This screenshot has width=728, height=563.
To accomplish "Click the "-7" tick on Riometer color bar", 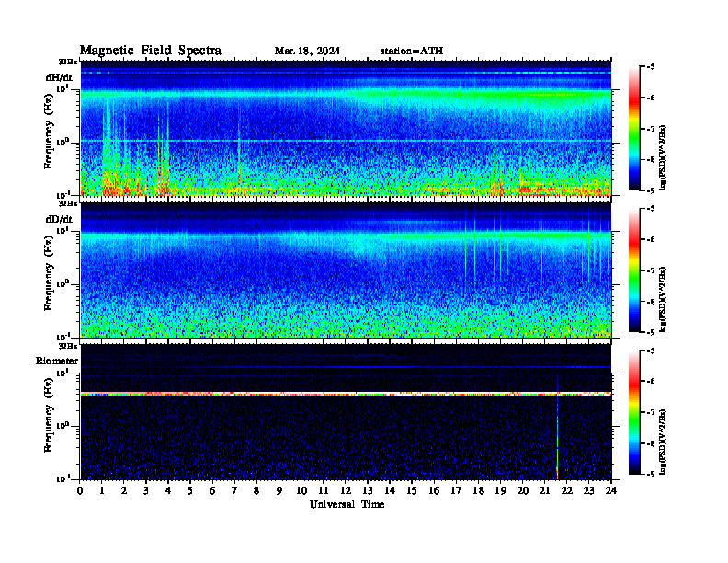I will point(651,412).
